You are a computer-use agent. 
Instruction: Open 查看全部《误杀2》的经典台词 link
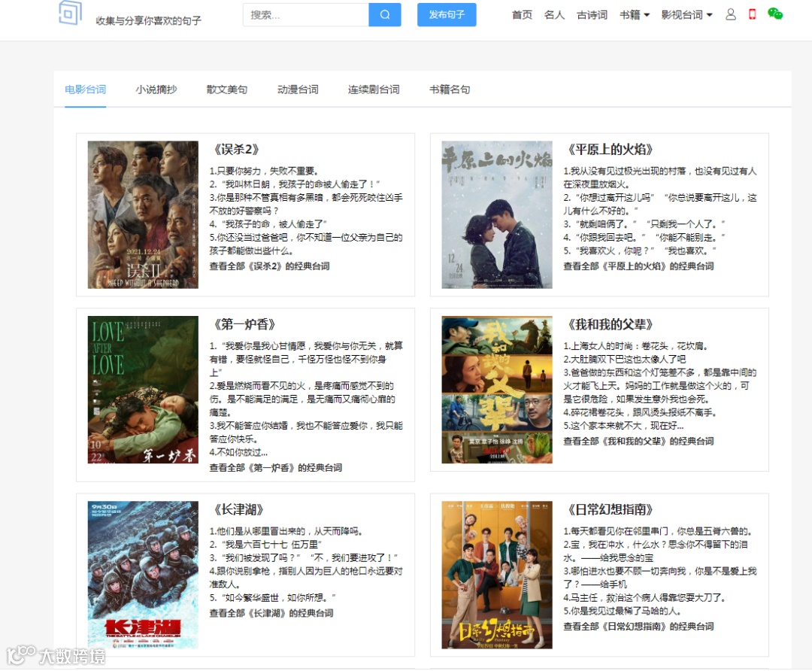(269, 266)
